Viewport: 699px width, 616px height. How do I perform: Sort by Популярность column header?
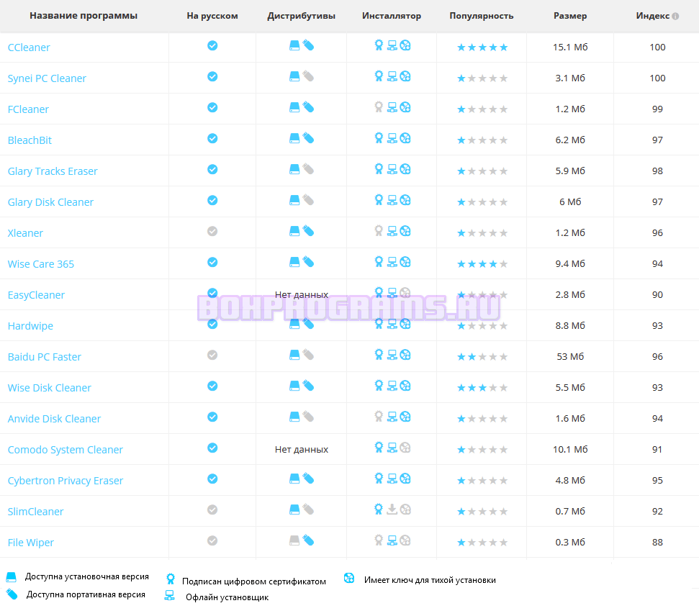pyautogui.click(x=482, y=16)
